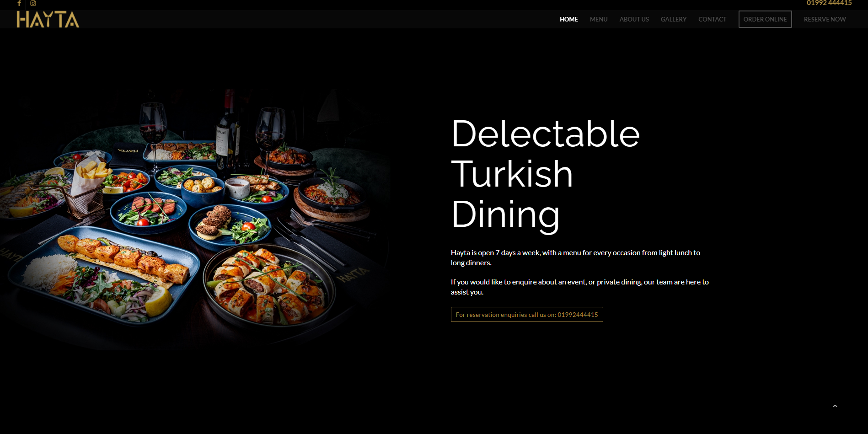Open the Gallery page
The width and height of the screenshot is (868, 434).
click(673, 19)
